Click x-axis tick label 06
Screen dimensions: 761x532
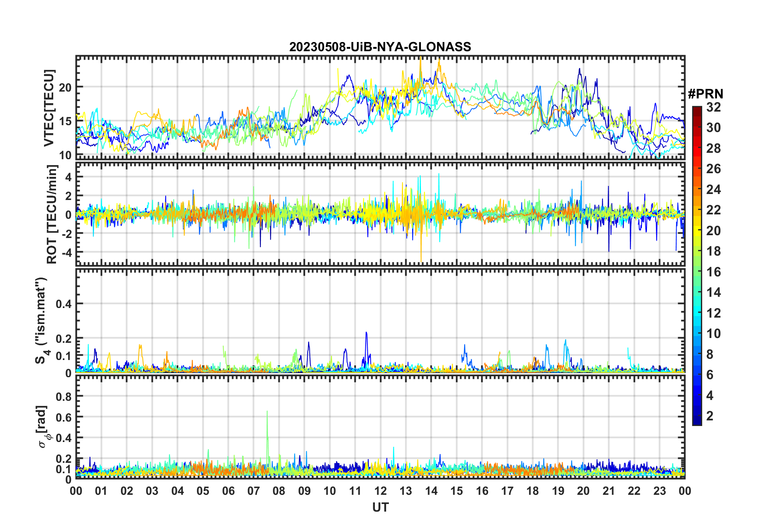(228, 491)
